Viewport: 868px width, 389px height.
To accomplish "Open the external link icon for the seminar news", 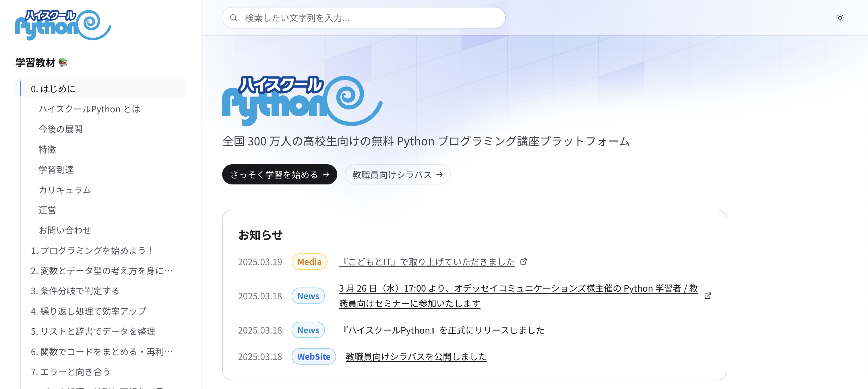I will 708,296.
